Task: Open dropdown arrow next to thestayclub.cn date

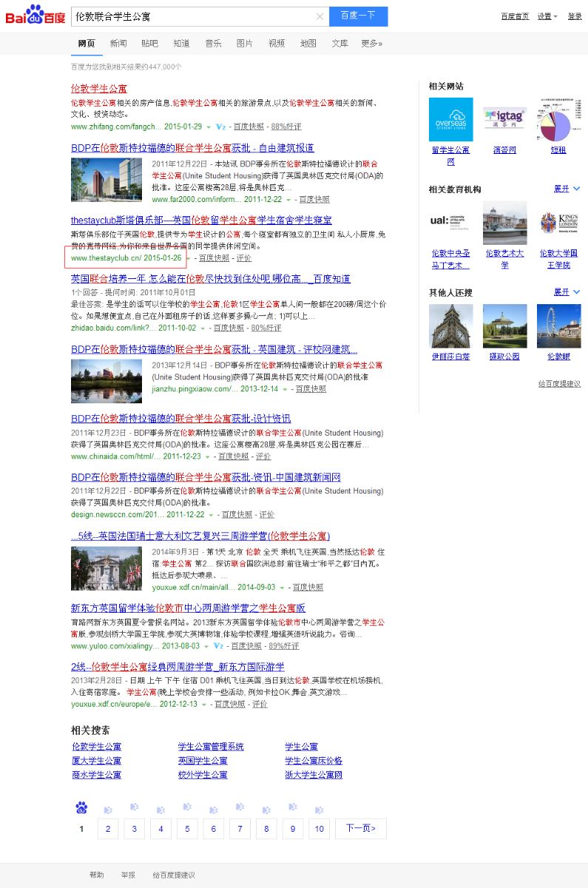Action: coord(188,259)
